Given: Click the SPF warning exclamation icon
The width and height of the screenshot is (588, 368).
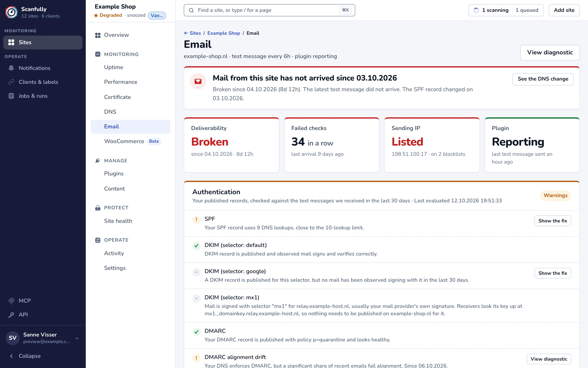Looking at the screenshot, I should tap(196, 220).
